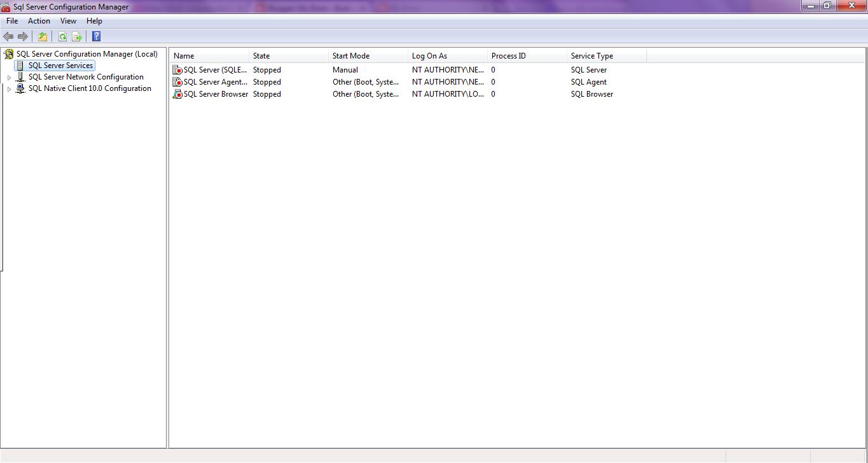
Task: Click the Forward navigation arrow in the toolbar
Action: 23,36
